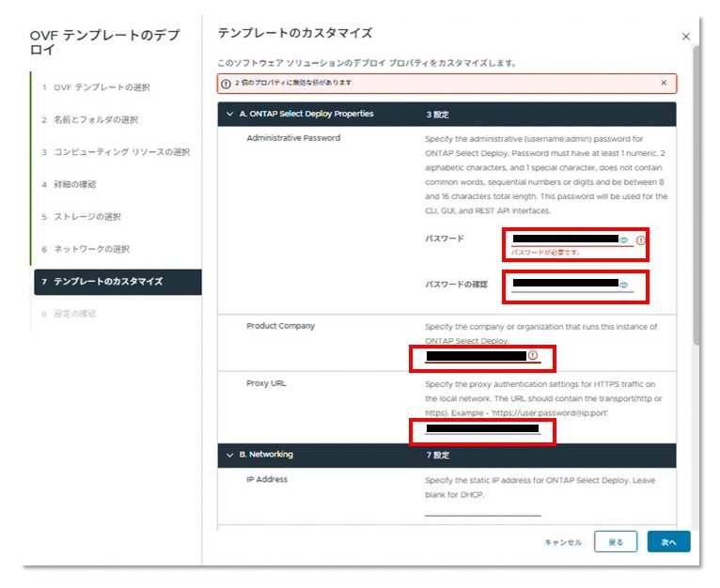720x588 pixels.
Task: Show password using eye icon in パスワード field
Action: (x=623, y=240)
